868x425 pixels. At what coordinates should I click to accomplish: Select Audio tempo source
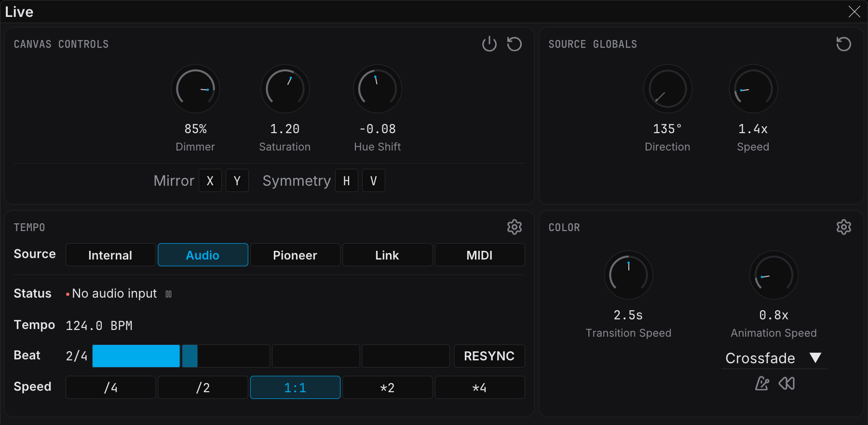point(203,255)
